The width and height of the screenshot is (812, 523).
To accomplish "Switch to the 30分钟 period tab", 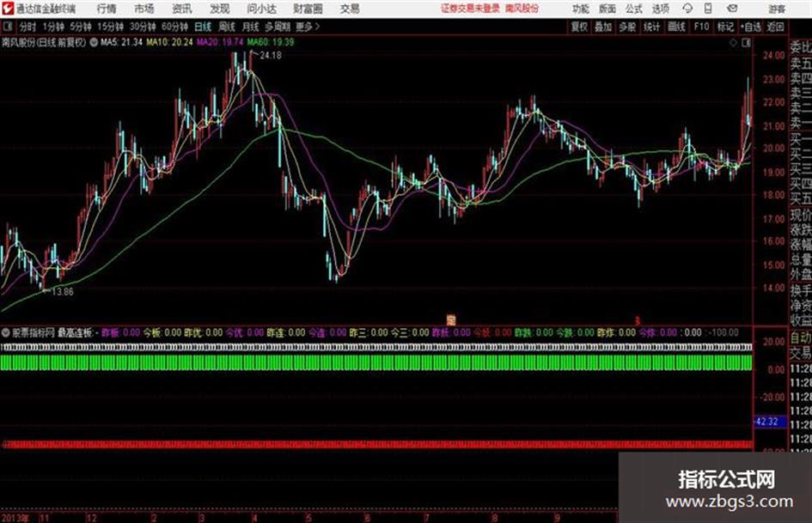I will [143, 27].
